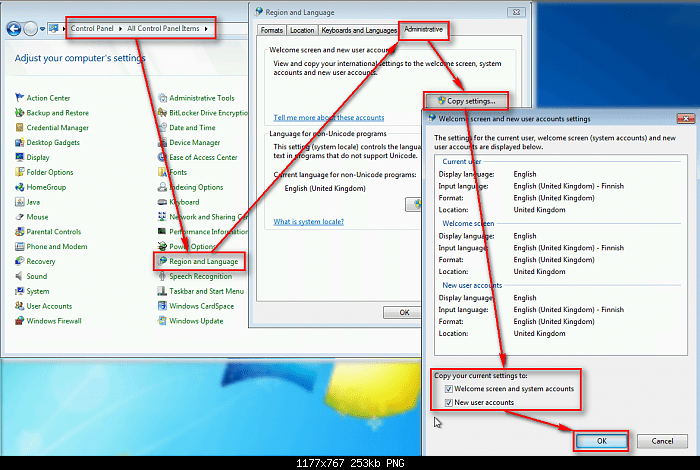Image resolution: width=700 pixels, height=470 pixels.
Task: Click the Control Panel breadcrumb segment
Action: (x=92, y=29)
